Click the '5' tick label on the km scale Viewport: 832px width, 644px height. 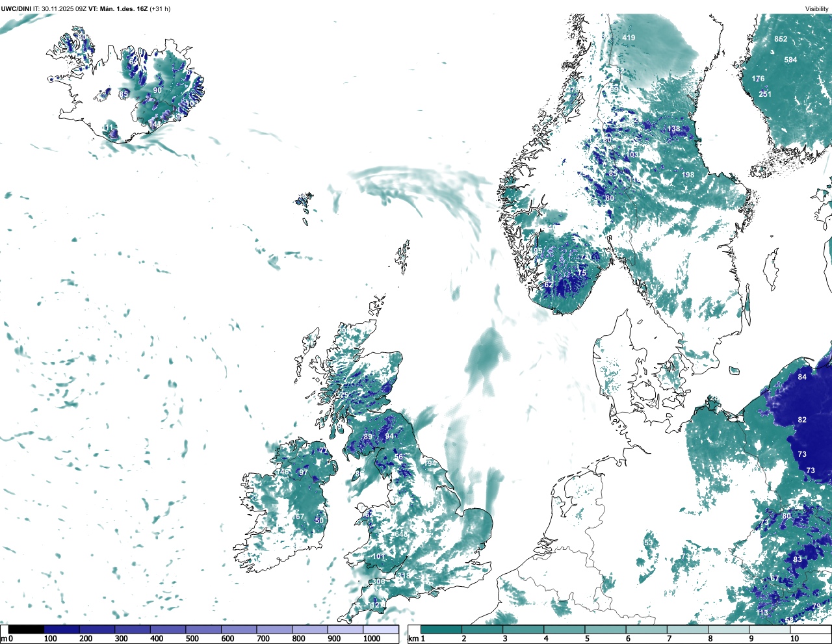click(x=587, y=639)
